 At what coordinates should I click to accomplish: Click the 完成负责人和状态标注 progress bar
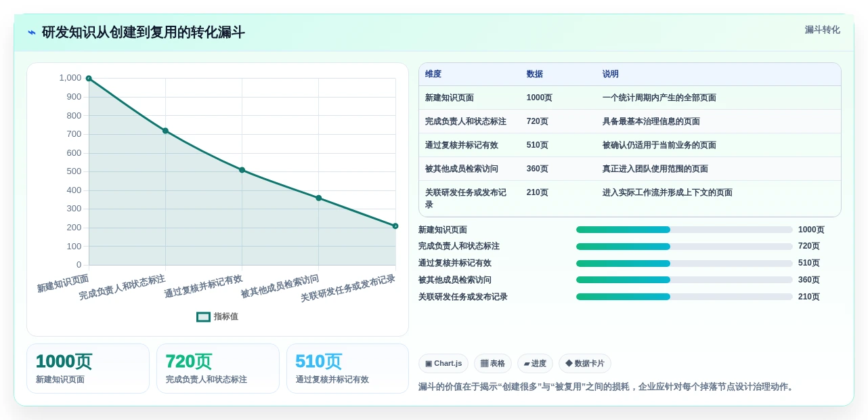tap(685, 247)
